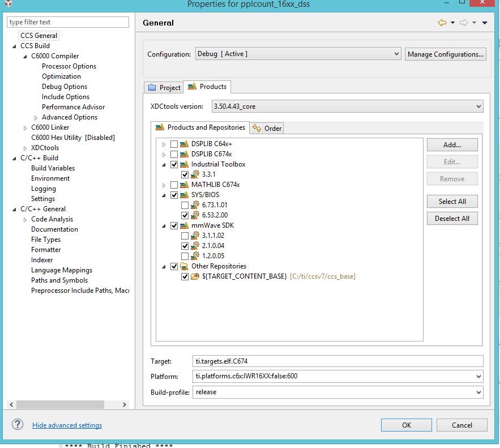Click the Industrial Toolbox product icon

184,165
